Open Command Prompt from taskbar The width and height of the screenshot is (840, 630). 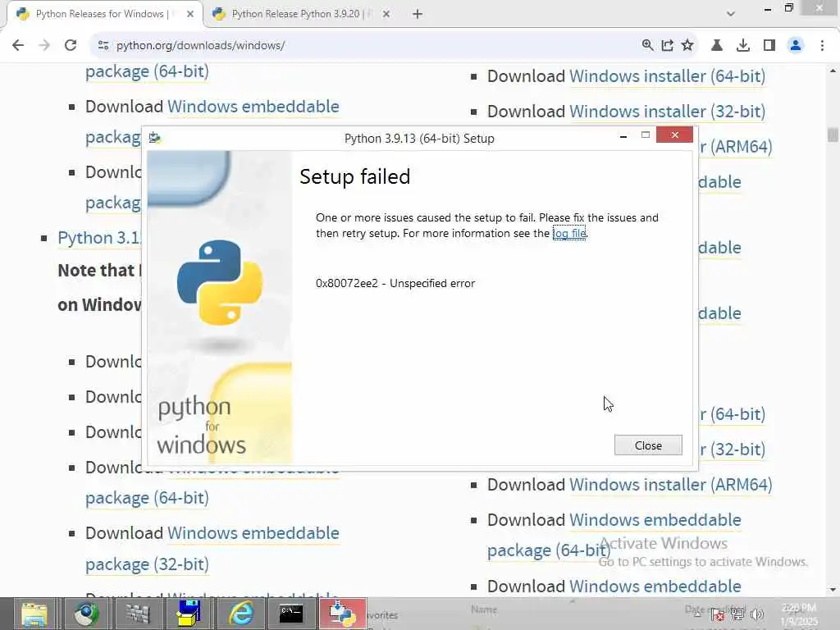point(291,614)
